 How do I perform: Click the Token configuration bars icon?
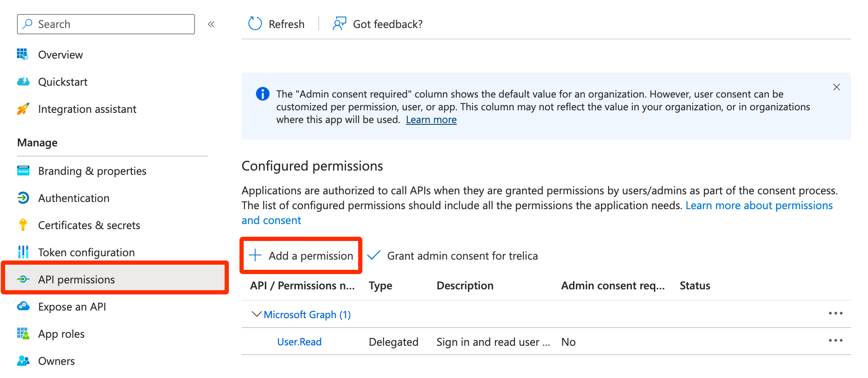click(23, 252)
